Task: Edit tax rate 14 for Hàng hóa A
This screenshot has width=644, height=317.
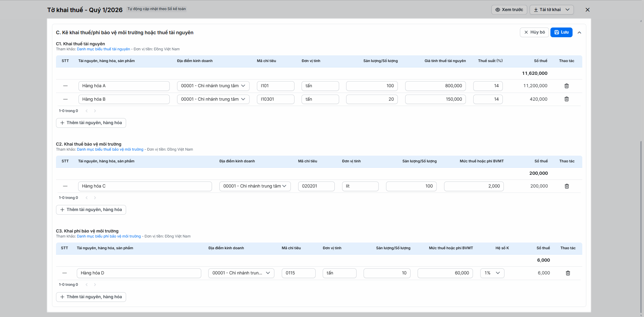Action: (488, 86)
